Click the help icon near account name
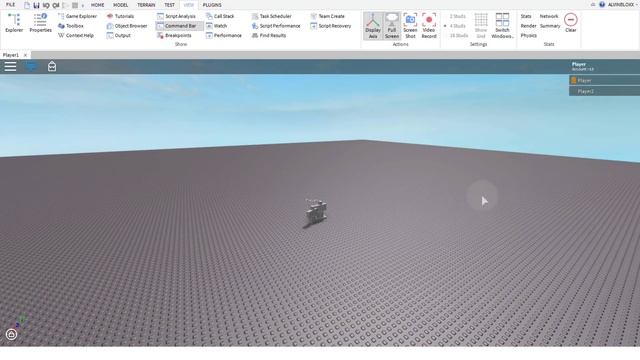The width and height of the screenshot is (640, 360). pyautogui.click(x=602, y=5)
